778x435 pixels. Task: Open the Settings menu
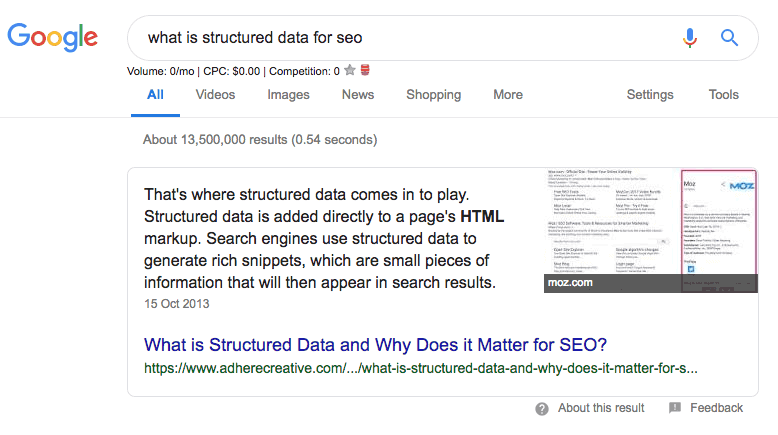click(650, 95)
